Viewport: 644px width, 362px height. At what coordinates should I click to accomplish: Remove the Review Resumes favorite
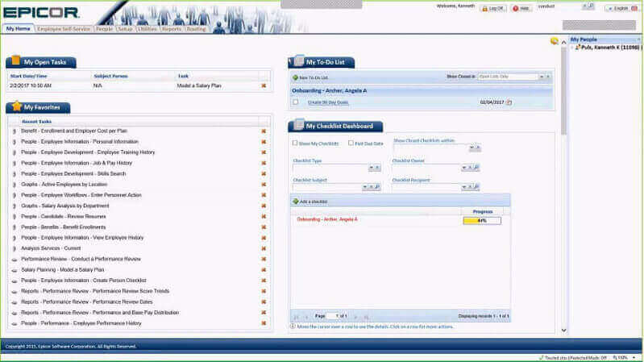click(264, 217)
